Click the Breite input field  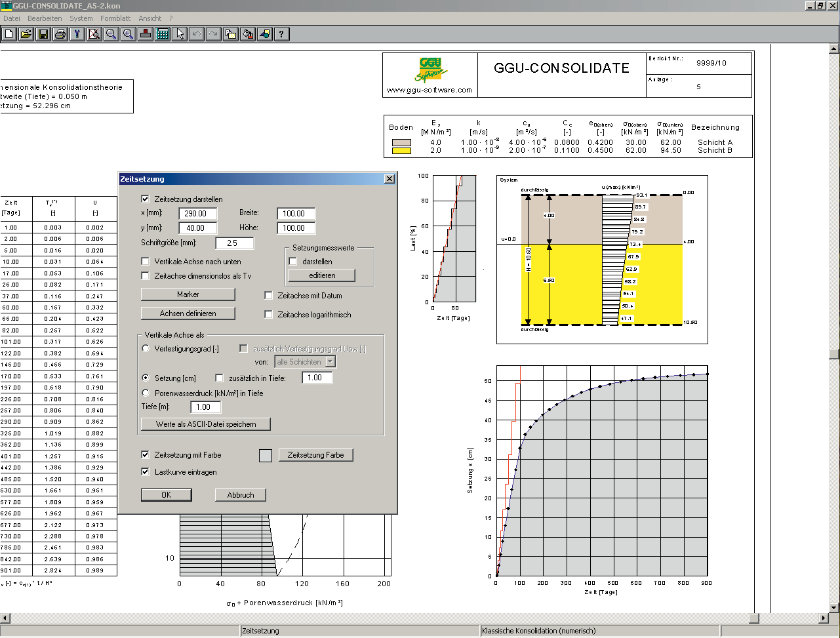pyautogui.click(x=295, y=213)
